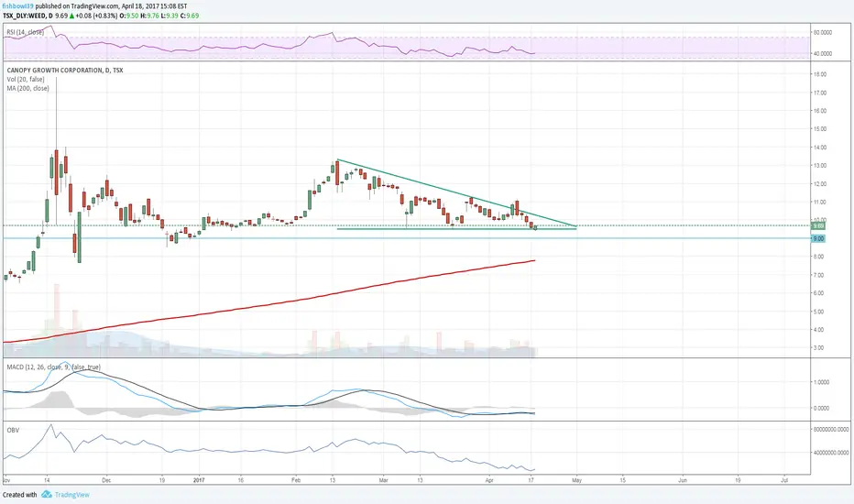The image size is (854, 504).
Task: Open the TradingView text link beside the logo
Action: (x=71, y=495)
